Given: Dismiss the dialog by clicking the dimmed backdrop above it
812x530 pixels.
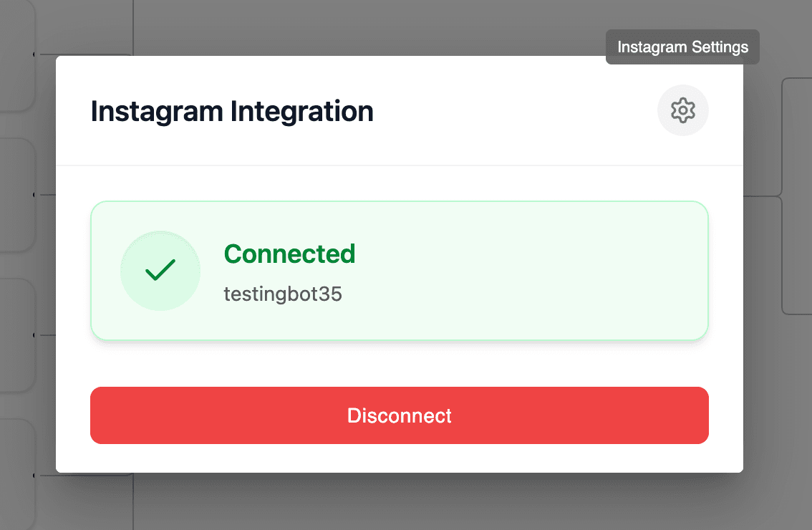Looking at the screenshot, I should [358, 25].
